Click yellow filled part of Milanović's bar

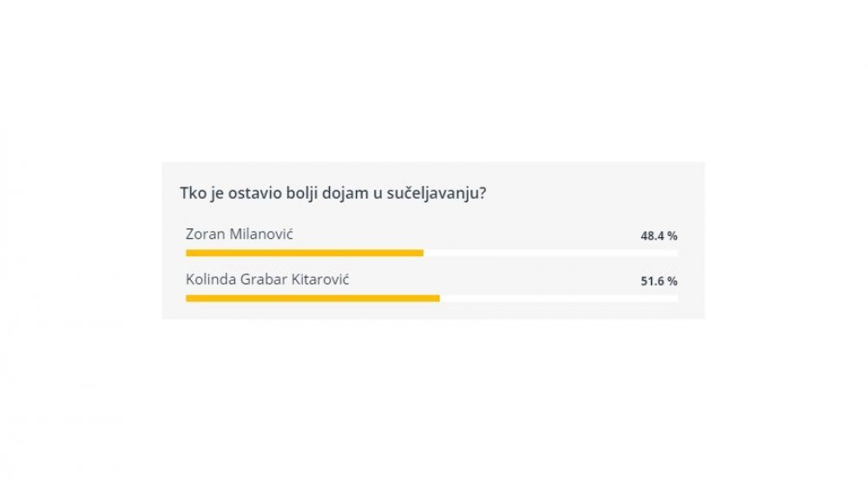305,254
